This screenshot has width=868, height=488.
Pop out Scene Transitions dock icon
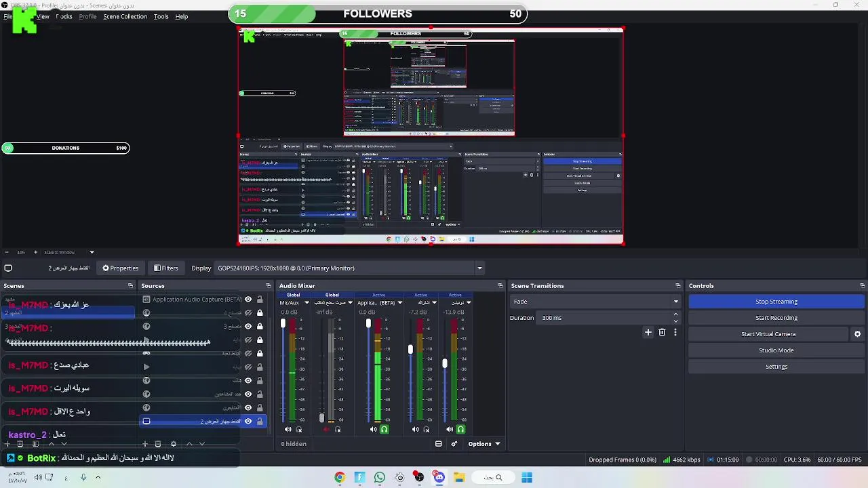click(677, 285)
